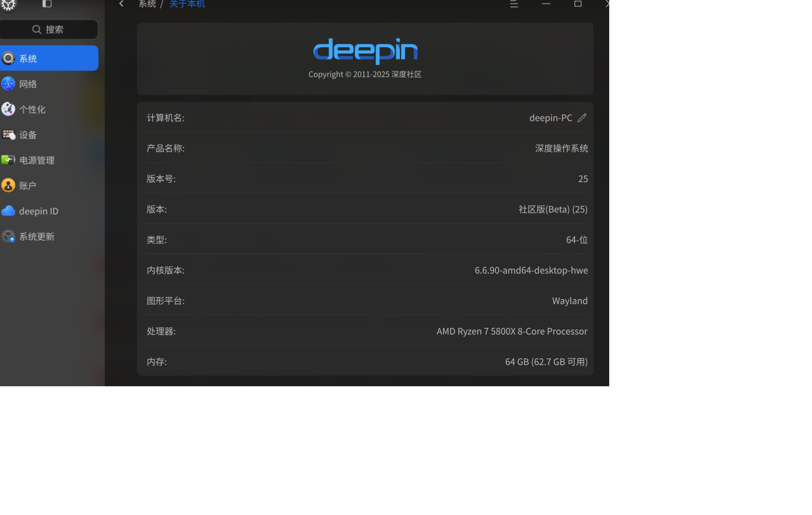The width and height of the screenshot is (812, 515).
Task: Open the 网络 network settings
Action: [49, 84]
